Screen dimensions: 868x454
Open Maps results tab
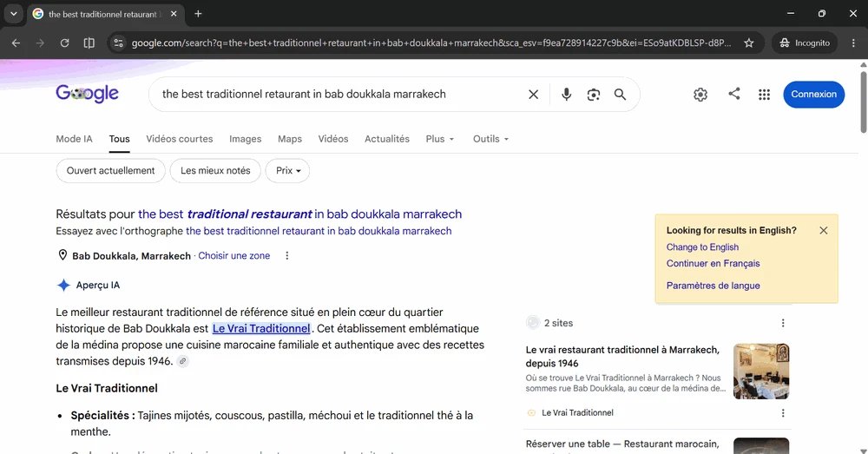[290, 139]
